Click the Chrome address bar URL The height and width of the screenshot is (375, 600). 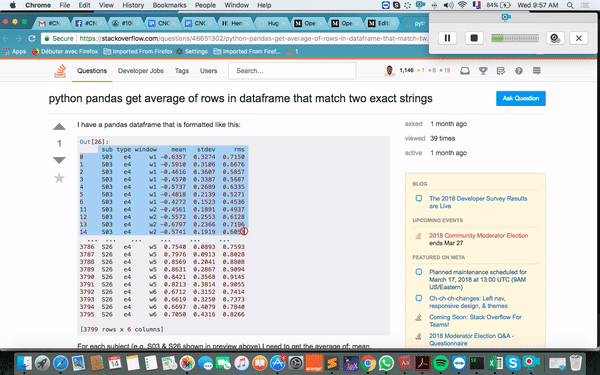[253, 38]
